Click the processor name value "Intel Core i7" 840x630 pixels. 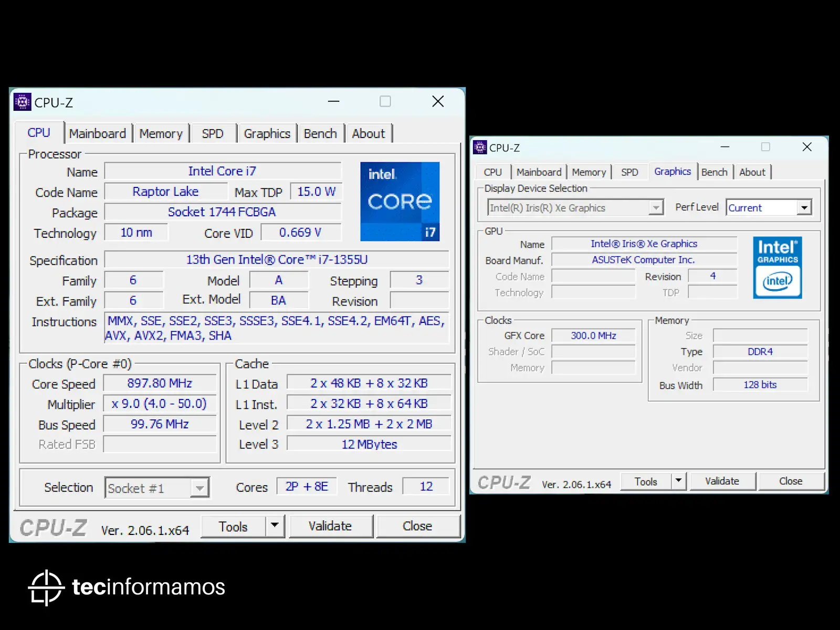pyautogui.click(x=223, y=171)
